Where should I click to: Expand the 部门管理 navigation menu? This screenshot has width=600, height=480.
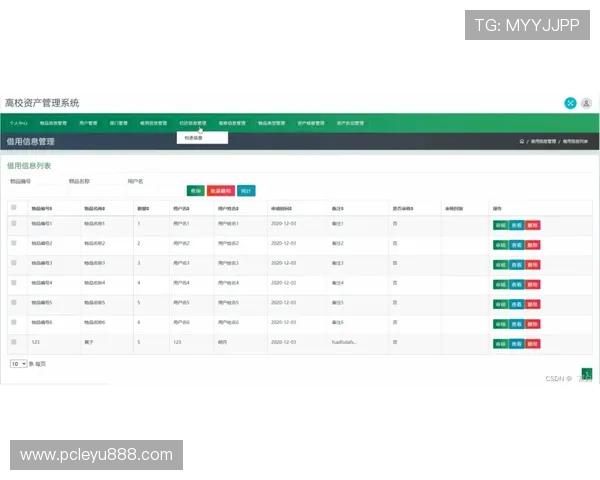(x=118, y=123)
